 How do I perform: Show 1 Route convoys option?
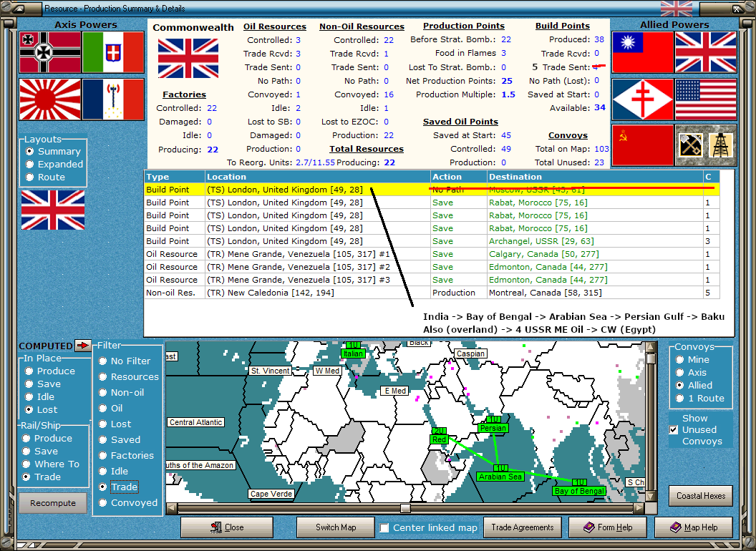coord(700,398)
